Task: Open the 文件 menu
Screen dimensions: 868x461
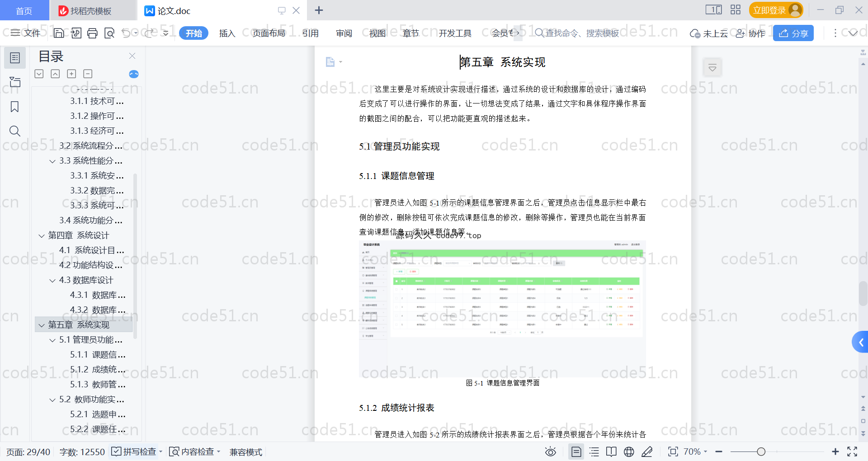Action: pyautogui.click(x=26, y=33)
